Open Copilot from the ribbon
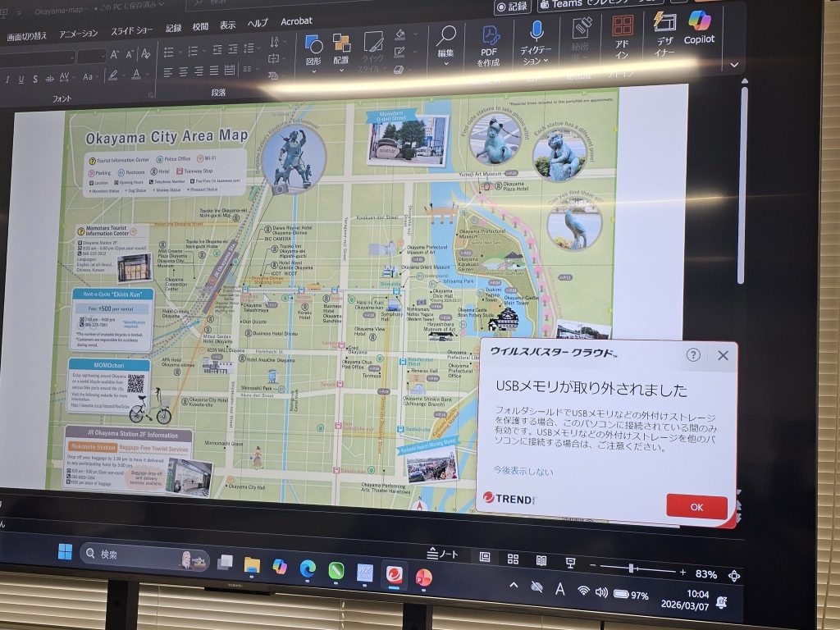This screenshot has width=840, height=630. click(x=700, y=26)
